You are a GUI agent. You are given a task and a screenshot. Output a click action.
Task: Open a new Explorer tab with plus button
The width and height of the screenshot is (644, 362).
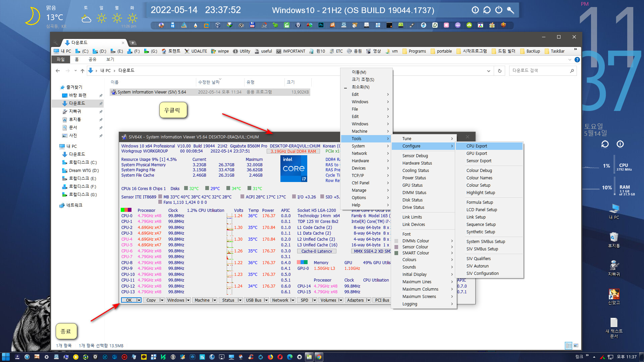point(133,43)
